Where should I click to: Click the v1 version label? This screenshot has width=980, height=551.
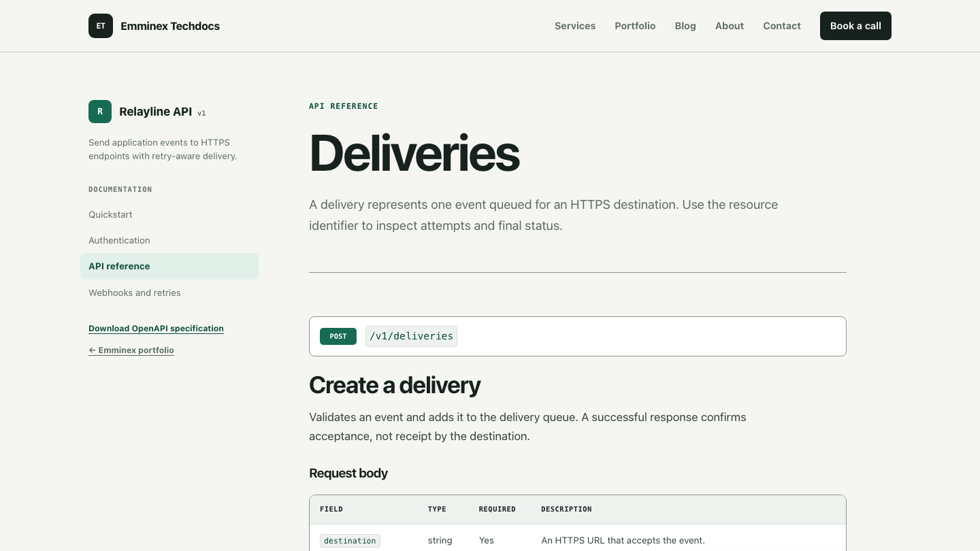click(201, 114)
